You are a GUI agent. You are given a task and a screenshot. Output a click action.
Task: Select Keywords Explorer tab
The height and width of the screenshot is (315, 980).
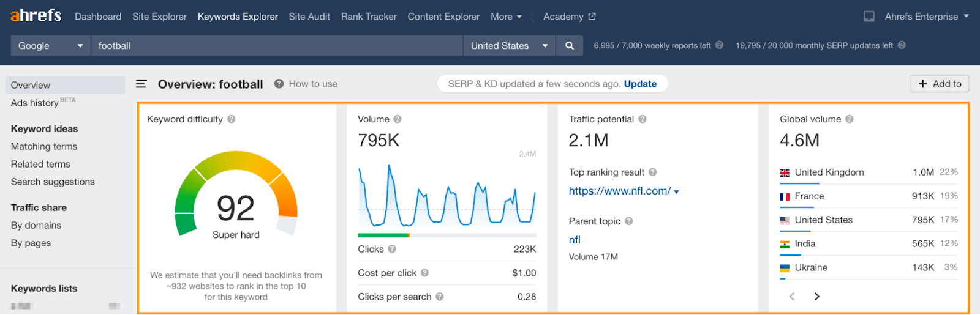coord(238,17)
